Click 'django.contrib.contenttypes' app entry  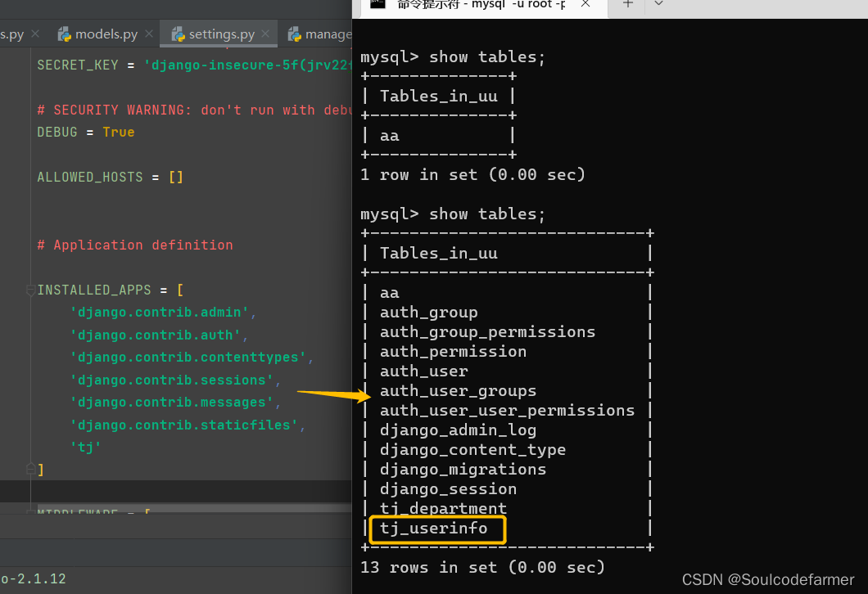188,358
